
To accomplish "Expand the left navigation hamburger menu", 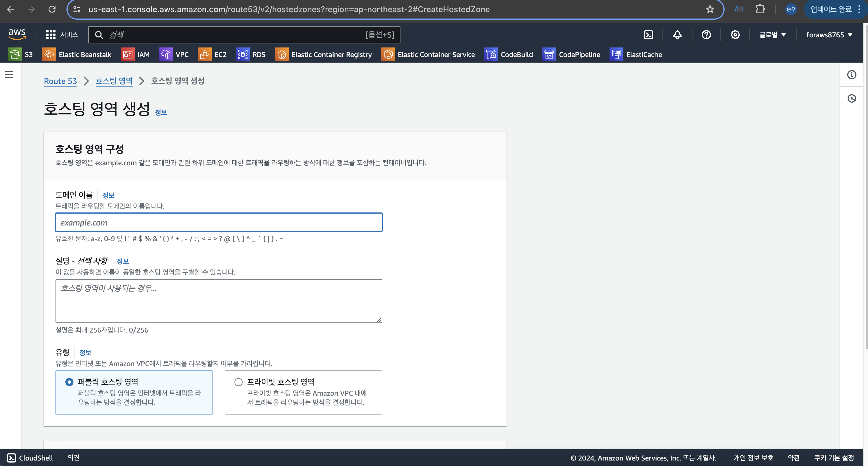I will (x=10, y=75).
